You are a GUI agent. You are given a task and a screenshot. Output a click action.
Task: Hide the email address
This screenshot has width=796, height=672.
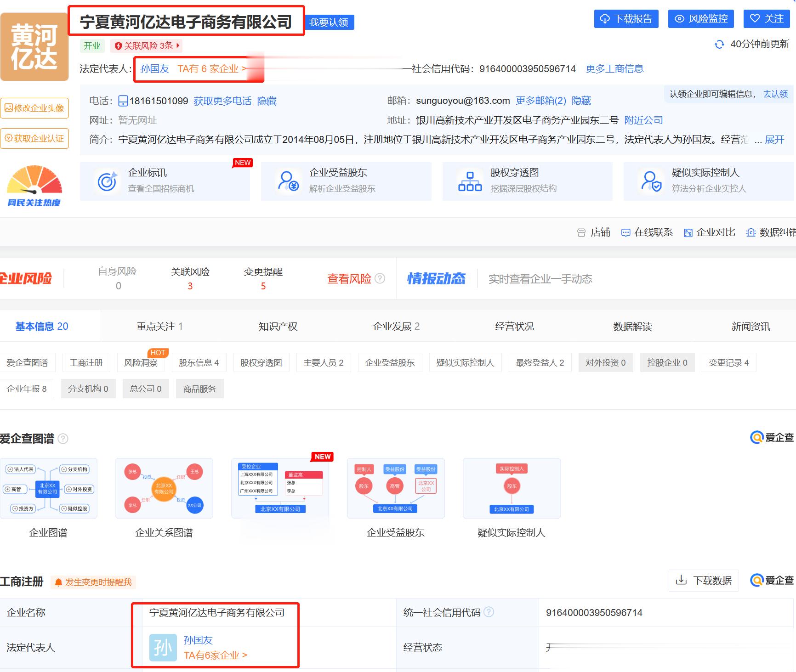[581, 101]
